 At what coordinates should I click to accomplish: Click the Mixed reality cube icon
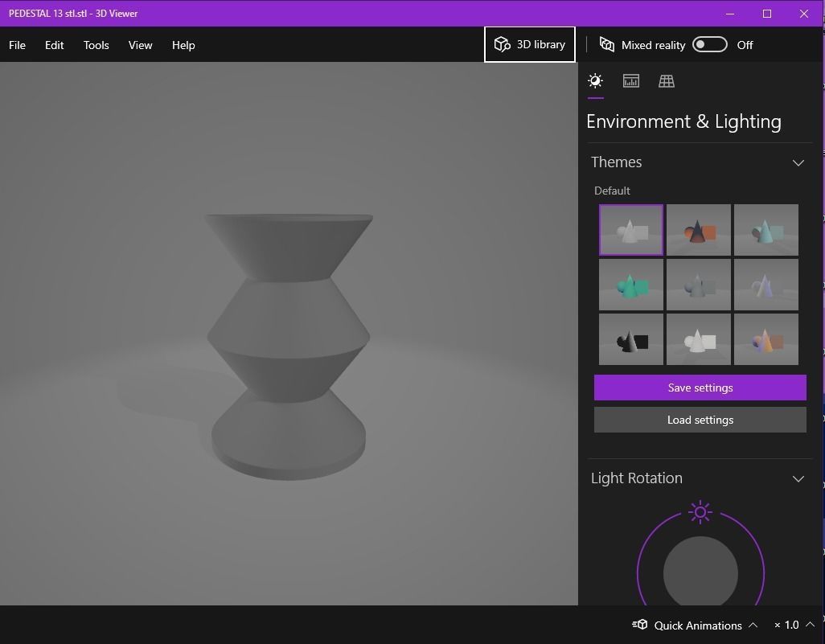[606, 45]
